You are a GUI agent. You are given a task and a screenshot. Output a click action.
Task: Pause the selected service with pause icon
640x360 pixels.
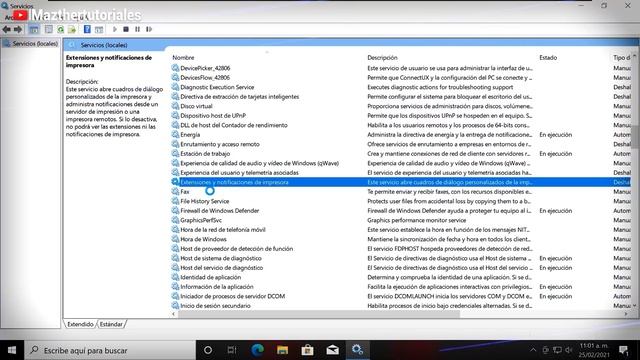[138, 29]
